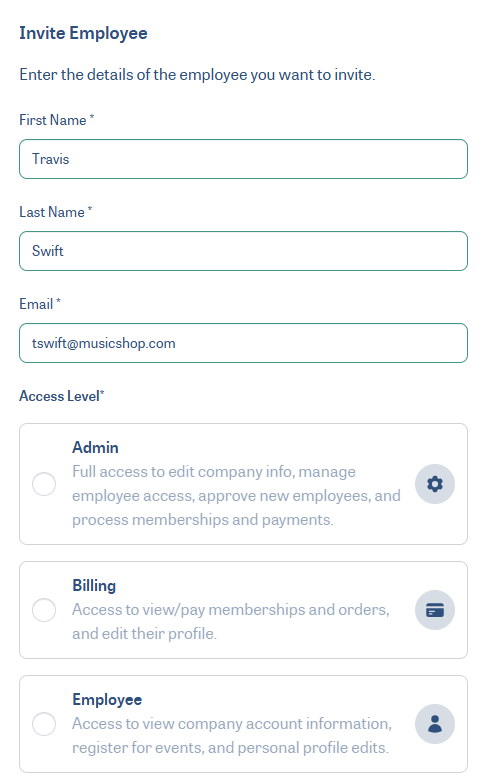
Task: Click into the Last Name field containing Swift
Action: pyautogui.click(x=243, y=251)
